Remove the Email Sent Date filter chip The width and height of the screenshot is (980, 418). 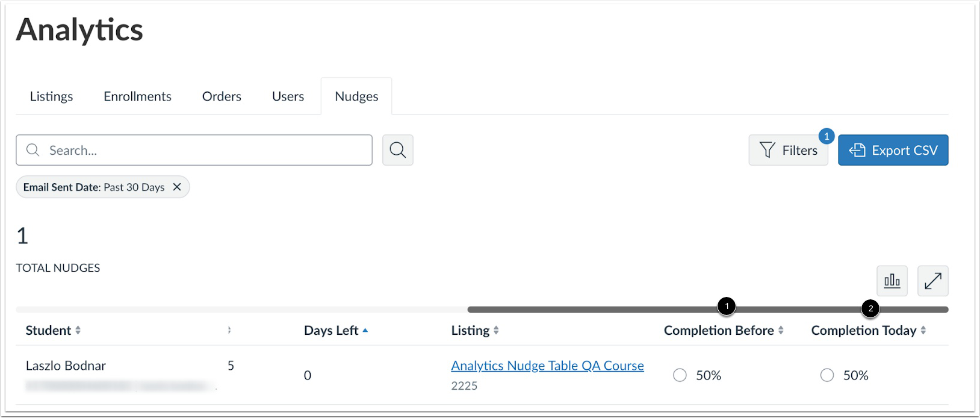tap(177, 187)
